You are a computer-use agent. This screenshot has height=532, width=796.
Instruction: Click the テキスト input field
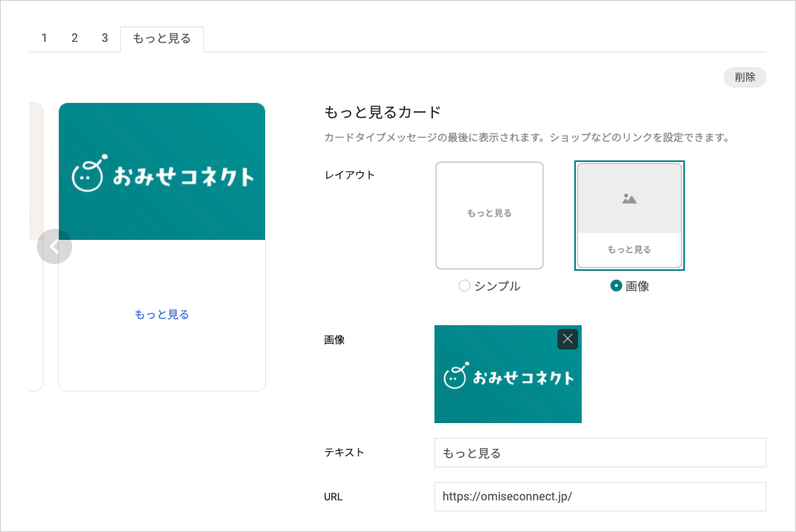tap(600, 453)
